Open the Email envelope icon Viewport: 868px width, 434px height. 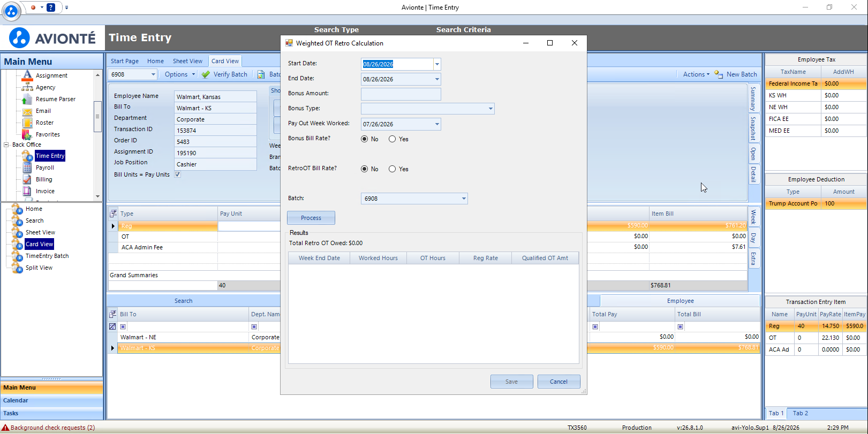point(27,111)
